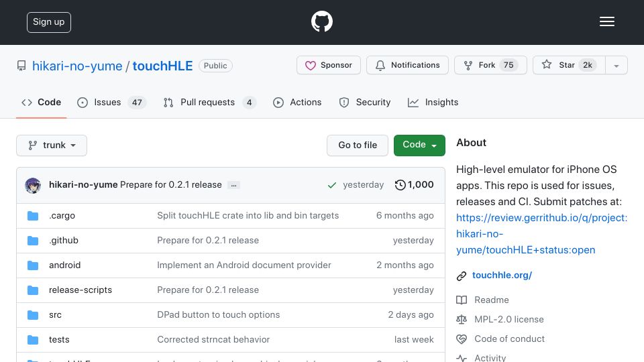The height and width of the screenshot is (362, 644).
Task: Open the release-scripts folder name
Action: click(x=80, y=290)
